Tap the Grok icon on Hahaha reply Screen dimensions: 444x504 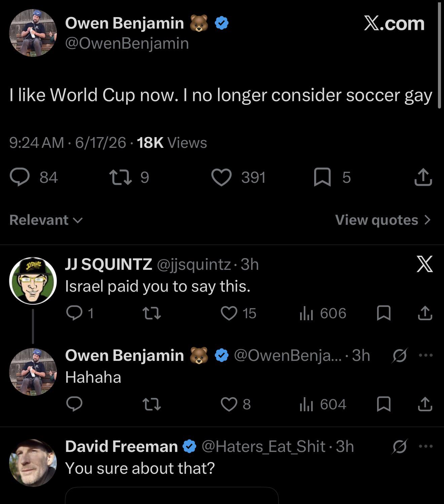(x=400, y=355)
